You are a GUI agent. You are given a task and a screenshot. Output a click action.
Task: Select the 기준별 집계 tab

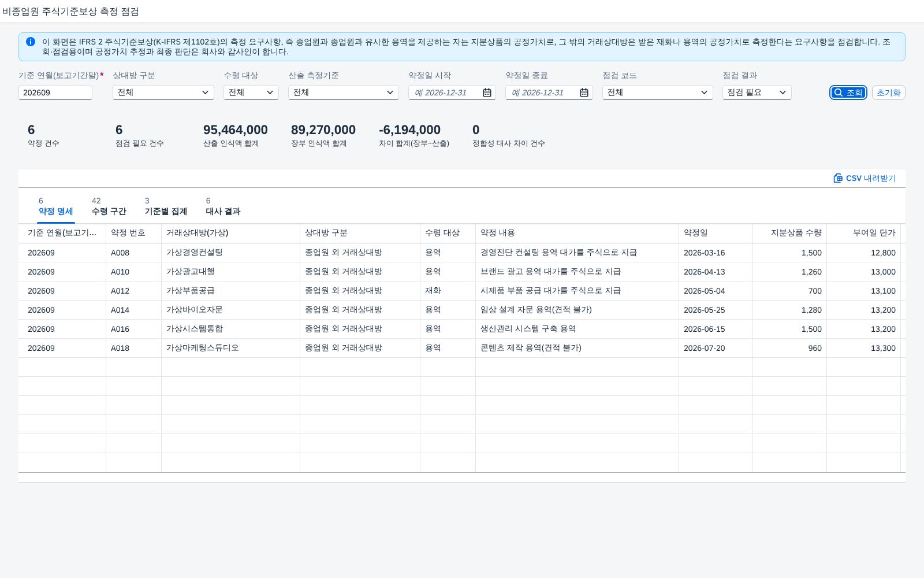click(x=166, y=206)
